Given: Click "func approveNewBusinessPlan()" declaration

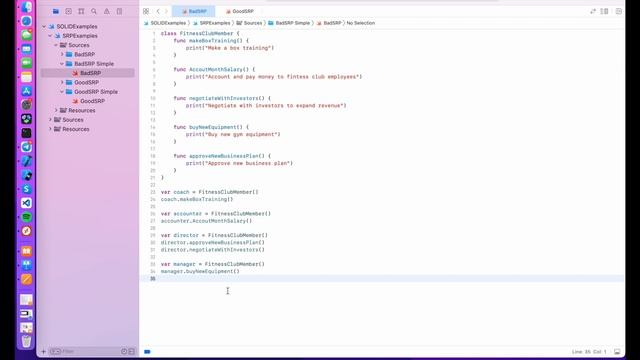Looking at the screenshot, I should [219, 156].
